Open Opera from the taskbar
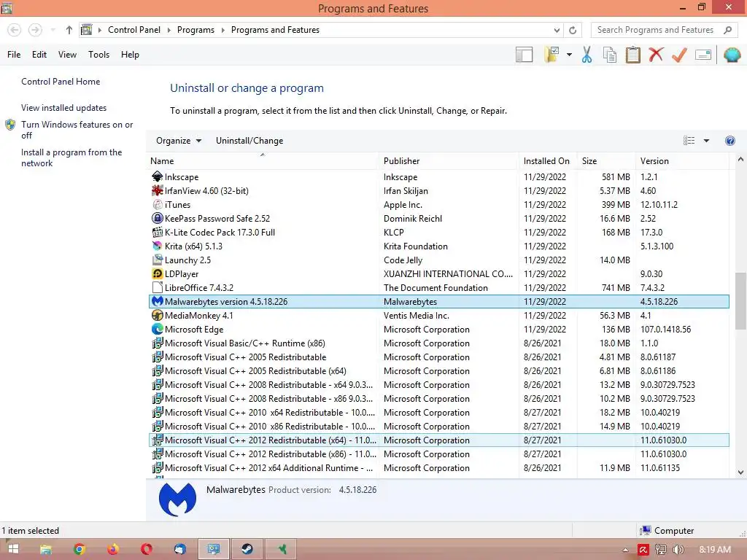 (x=146, y=549)
